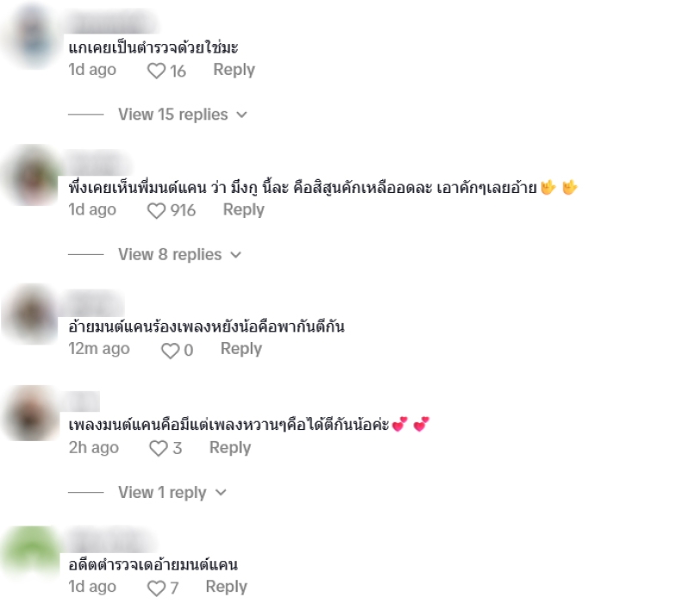
Task: Reply to the comment with 7 likes
Action: pos(227,587)
